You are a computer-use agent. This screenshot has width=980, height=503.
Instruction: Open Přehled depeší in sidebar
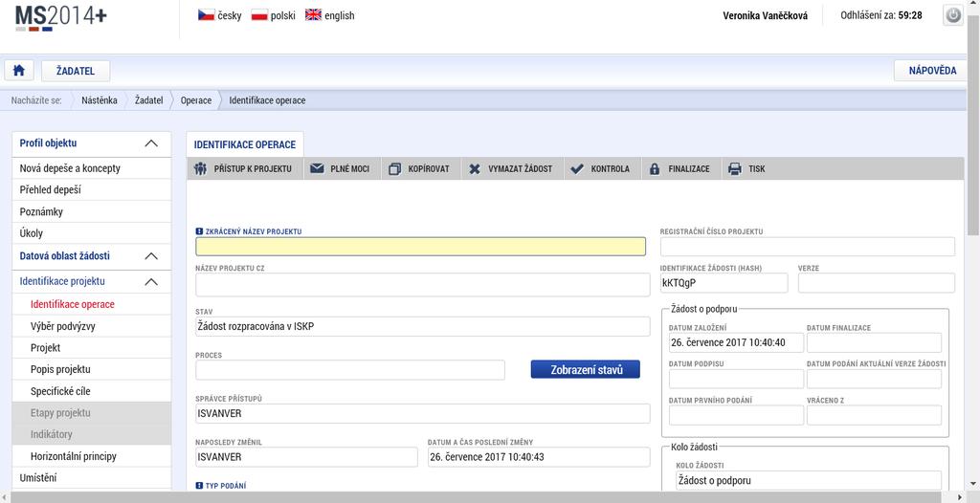coord(91,189)
